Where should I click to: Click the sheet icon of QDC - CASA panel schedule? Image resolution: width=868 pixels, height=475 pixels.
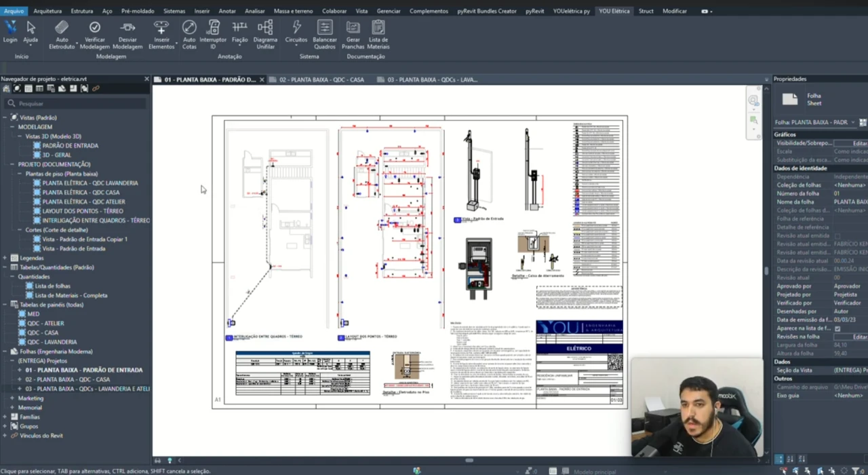pos(21,332)
